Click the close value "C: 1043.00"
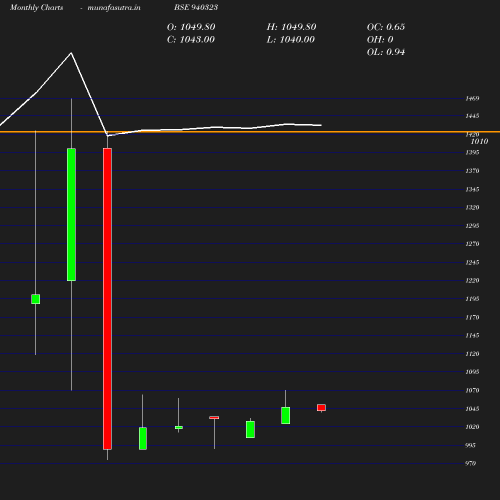The image size is (500, 500). pos(191,40)
